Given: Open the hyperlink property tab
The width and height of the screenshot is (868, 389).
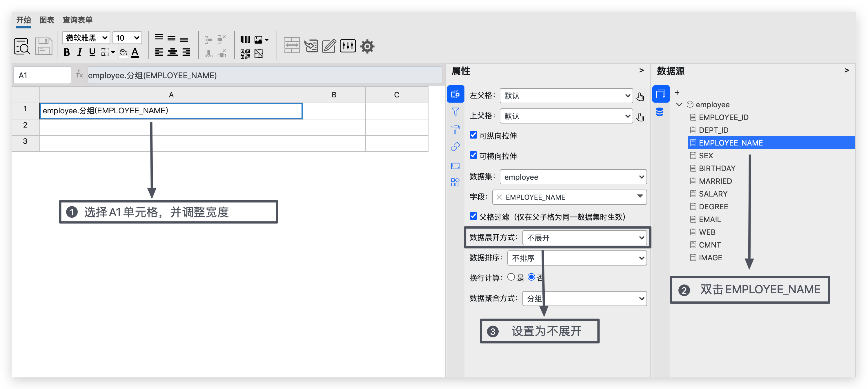Looking at the screenshot, I should pyautogui.click(x=455, y=146).
